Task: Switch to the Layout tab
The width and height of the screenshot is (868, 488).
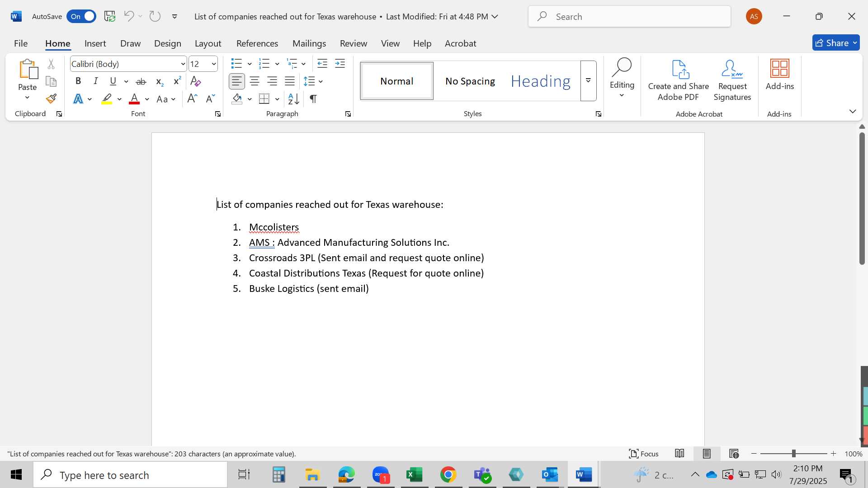Action: coord(208,43)
